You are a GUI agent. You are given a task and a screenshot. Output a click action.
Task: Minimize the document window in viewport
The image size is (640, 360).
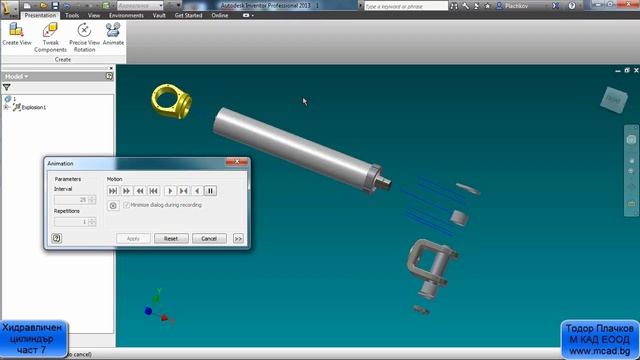click(618, 71)
